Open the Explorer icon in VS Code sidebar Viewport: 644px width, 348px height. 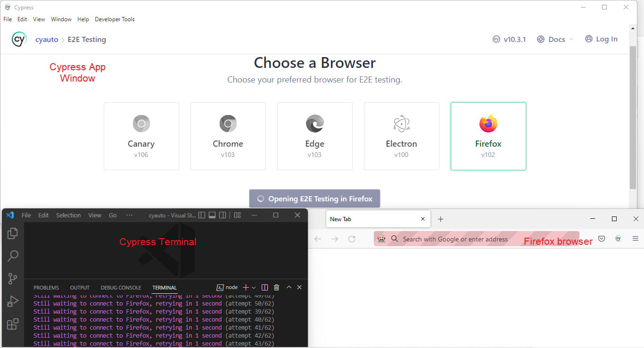click(13, 233)
